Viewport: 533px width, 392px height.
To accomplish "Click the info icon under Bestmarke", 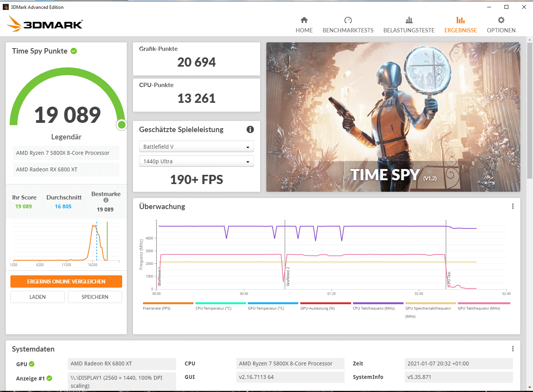I will (x=106, y=200).
